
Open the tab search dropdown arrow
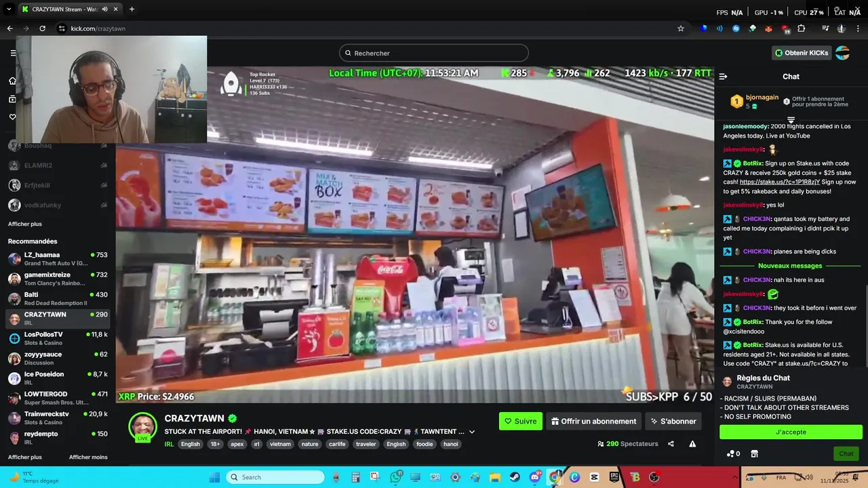tap(9, 9)
